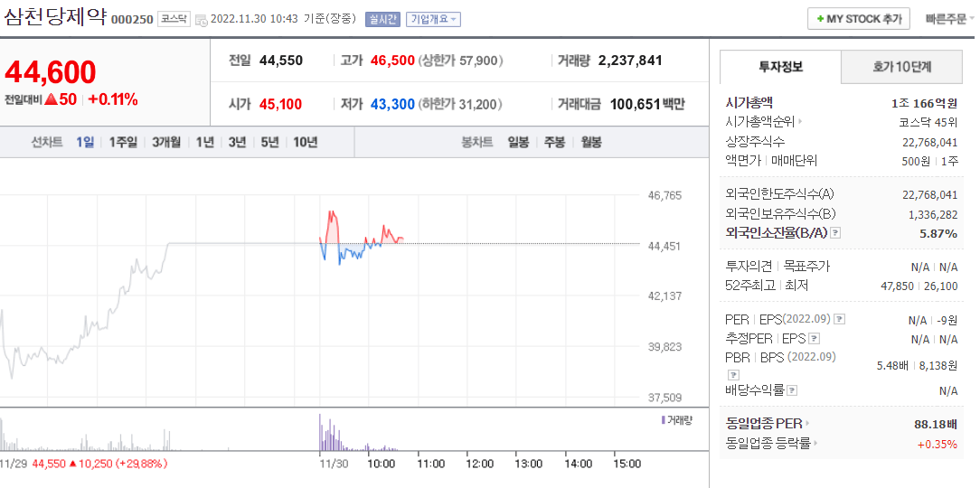The width and height of the screenshot is (980, 488).
Task: Show the 일봉 daily candle chart
Action: tap(518, 143)
